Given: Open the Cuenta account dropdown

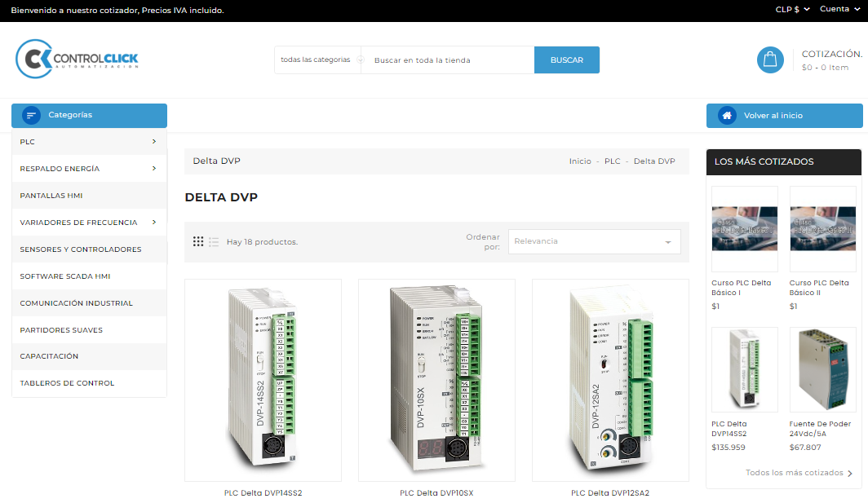Looking at the screenshot, I should [x=839, y=10].
